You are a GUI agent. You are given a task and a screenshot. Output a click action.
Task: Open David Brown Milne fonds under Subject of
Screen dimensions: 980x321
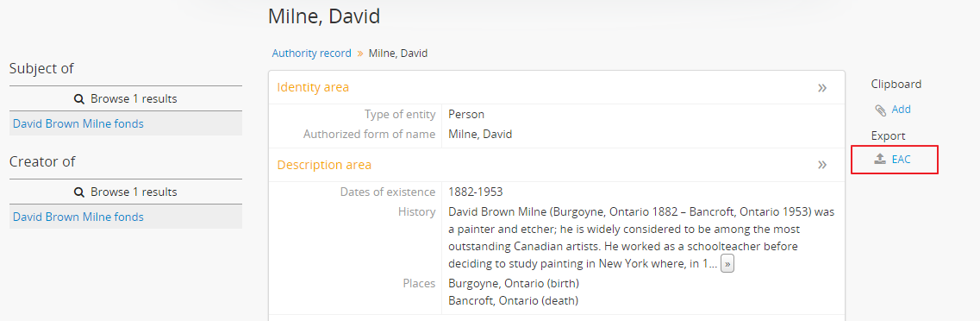[x=78, y=124]
